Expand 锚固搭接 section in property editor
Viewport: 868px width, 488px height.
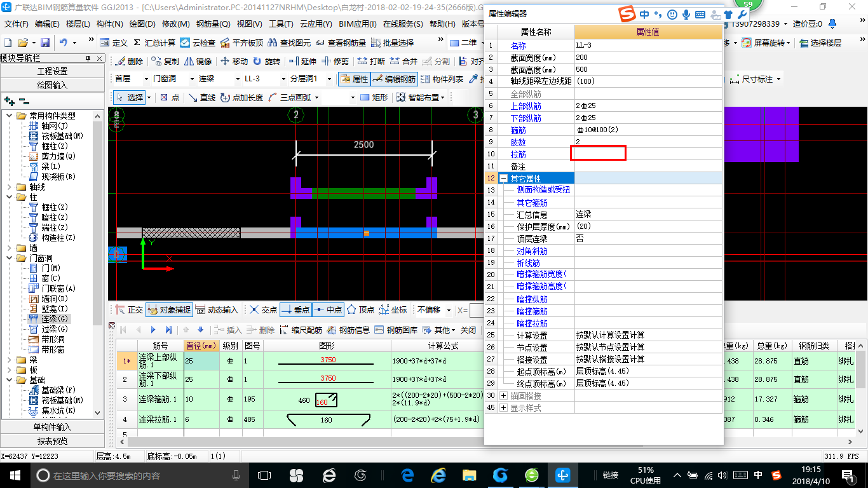click(x=503, y=396)
